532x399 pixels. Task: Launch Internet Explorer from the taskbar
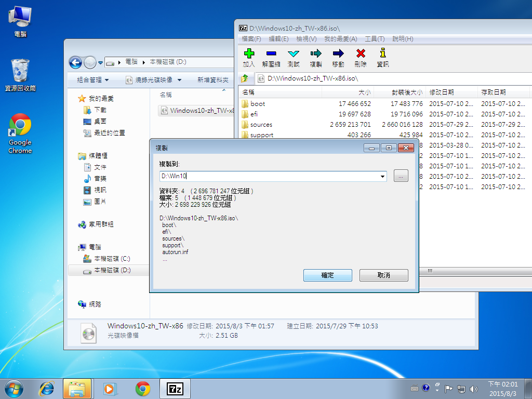47,389
